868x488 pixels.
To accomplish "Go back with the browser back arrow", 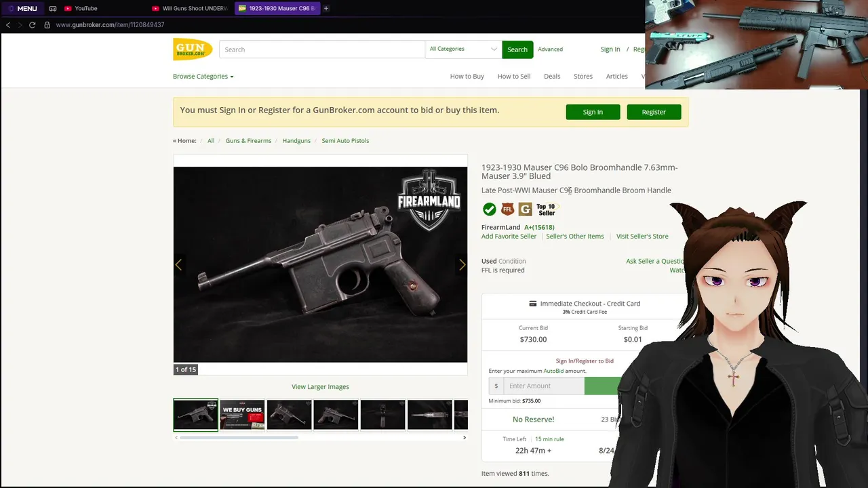I will click(x=8, y=25).
